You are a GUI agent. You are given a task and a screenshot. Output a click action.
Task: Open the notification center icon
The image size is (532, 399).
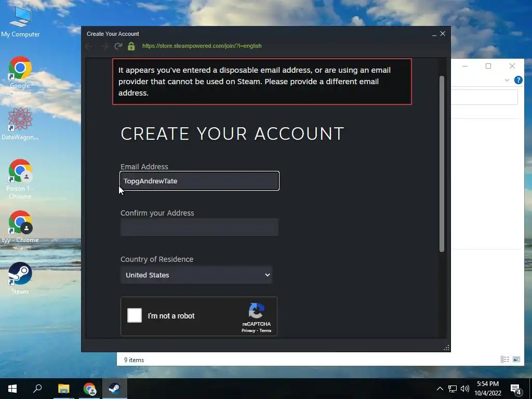tap(516, 390)
